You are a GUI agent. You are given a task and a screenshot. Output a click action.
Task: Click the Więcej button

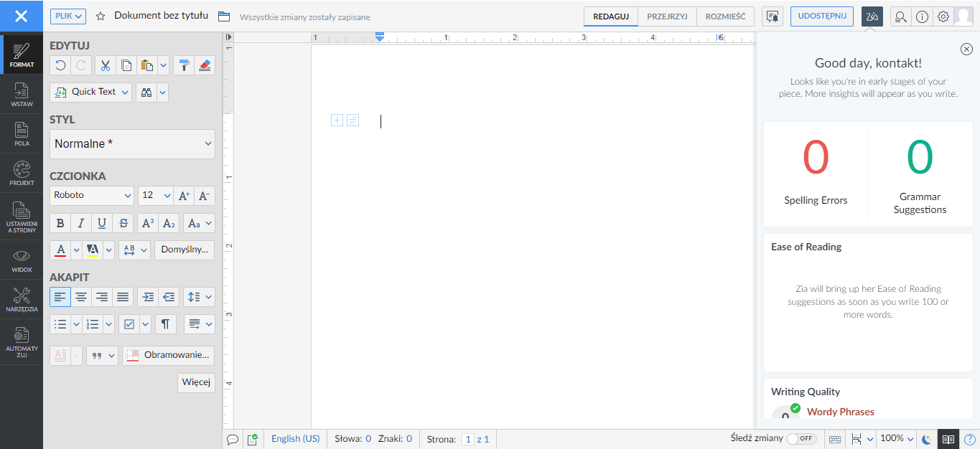point(196,382)
